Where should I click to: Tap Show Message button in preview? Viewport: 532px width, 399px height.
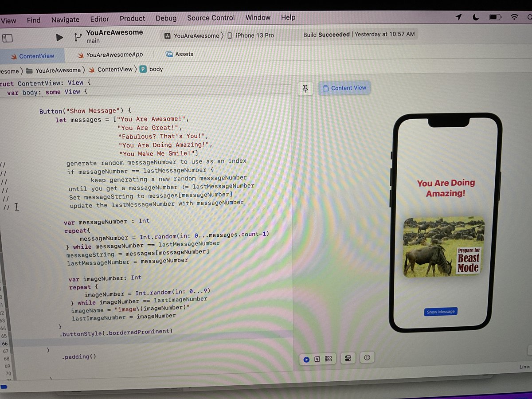click(441, 312)
